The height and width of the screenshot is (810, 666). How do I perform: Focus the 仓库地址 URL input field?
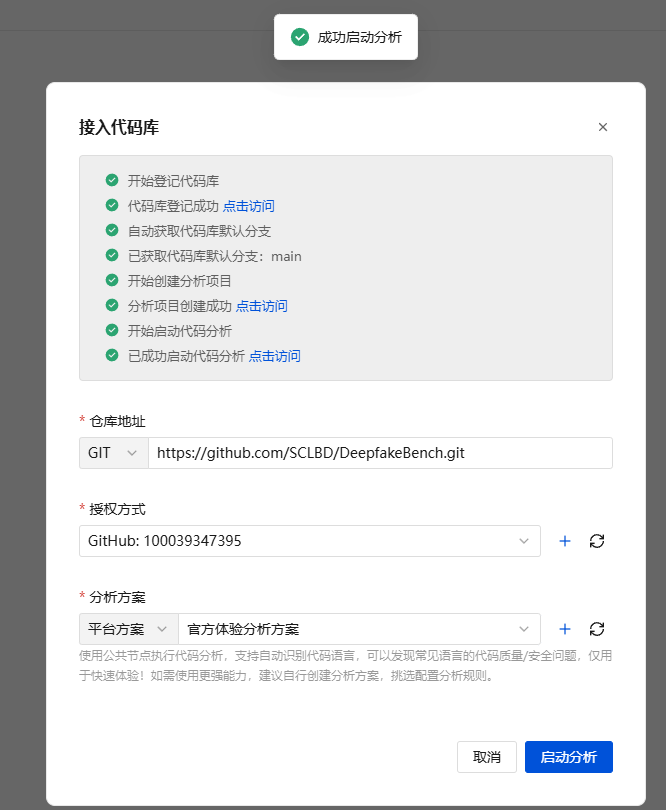pos(380,453)
